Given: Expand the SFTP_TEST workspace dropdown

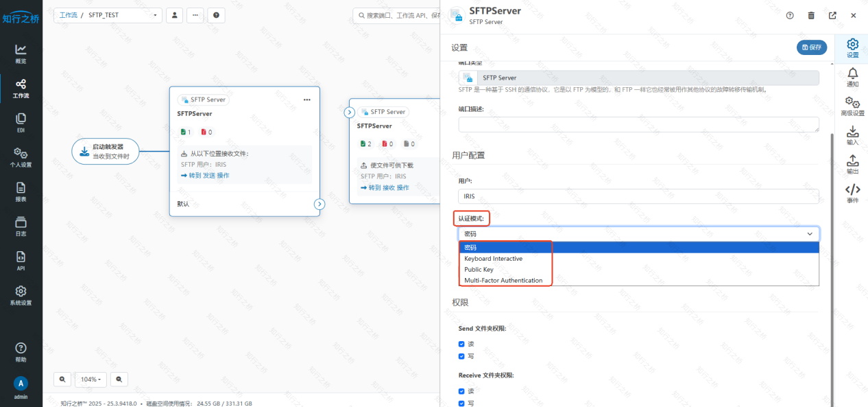Looking at the screenshot, I should click(x=156, y=15).
